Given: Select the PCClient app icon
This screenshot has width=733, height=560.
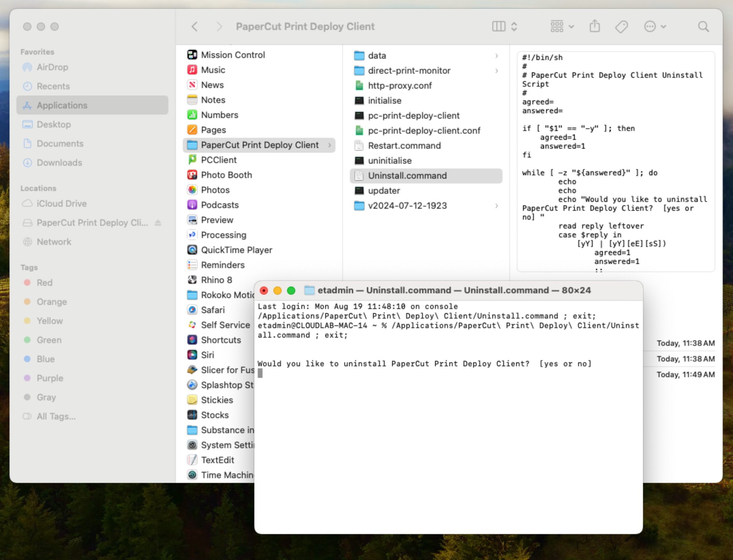Looking at the screenshot, I should (192, 160).
